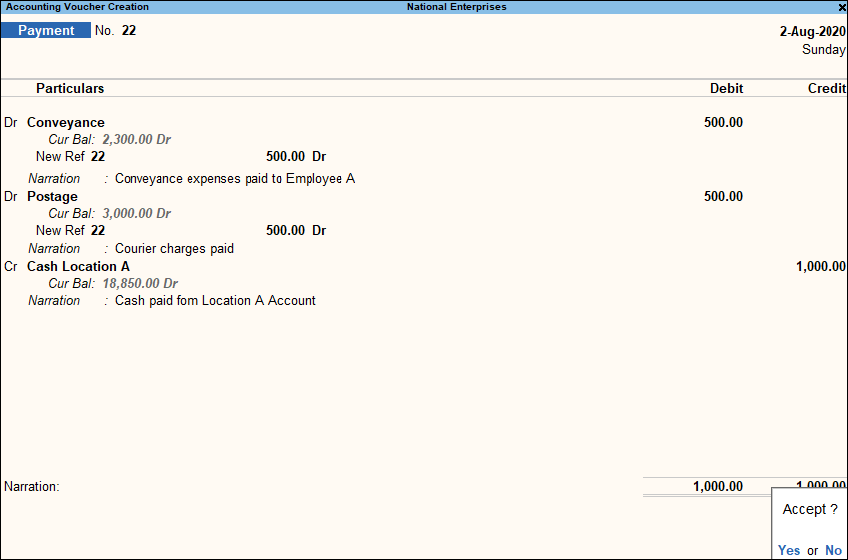Click the Conveyance expenses paid narration text
Screen dimensions: 848x560
(235, 179)
